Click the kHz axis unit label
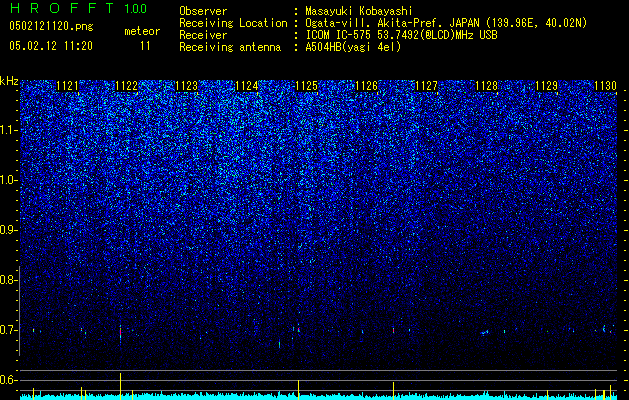This screenshot has height=400, width=629. coord(9,81)
